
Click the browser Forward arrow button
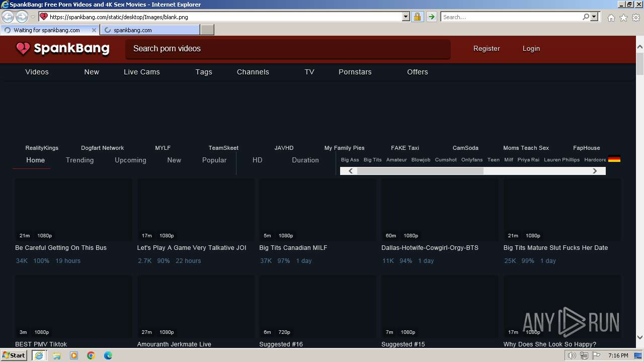[x=22, y=17]
